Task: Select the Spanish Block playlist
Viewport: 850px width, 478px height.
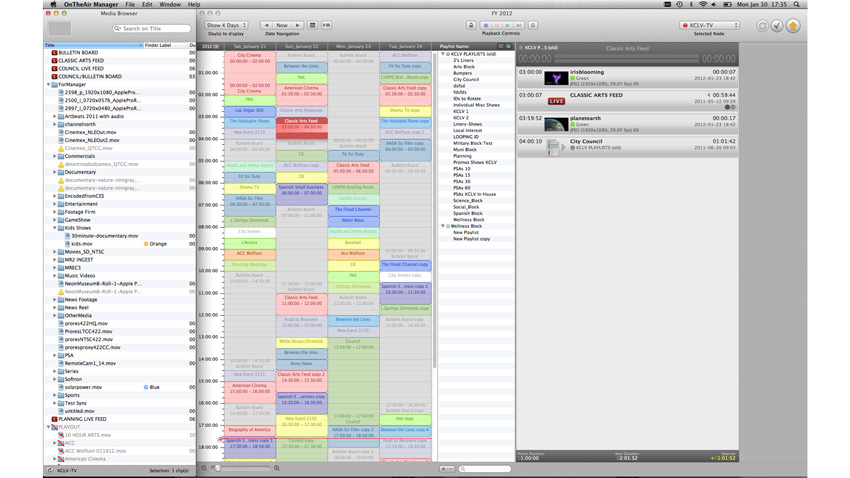Action: click(467, 214)
